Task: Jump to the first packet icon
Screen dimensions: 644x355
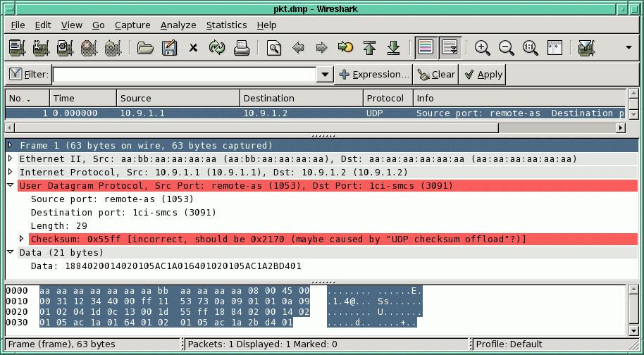Action: [370, 48]
